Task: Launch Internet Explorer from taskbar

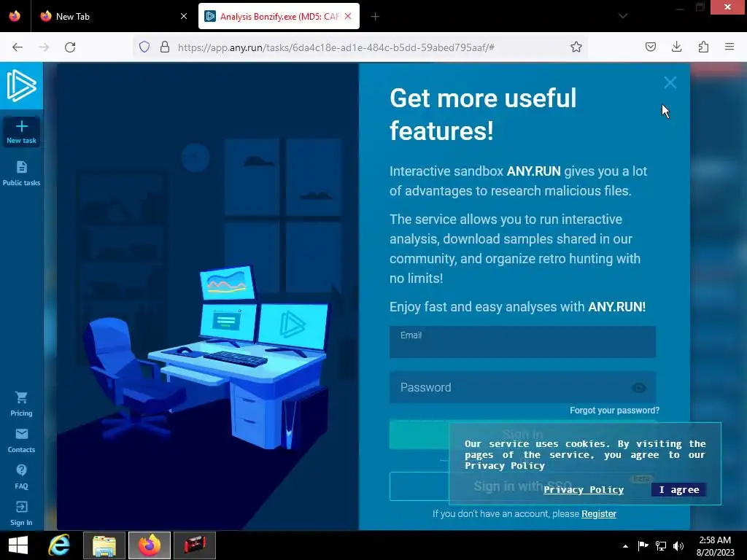Action: point(59,545)
